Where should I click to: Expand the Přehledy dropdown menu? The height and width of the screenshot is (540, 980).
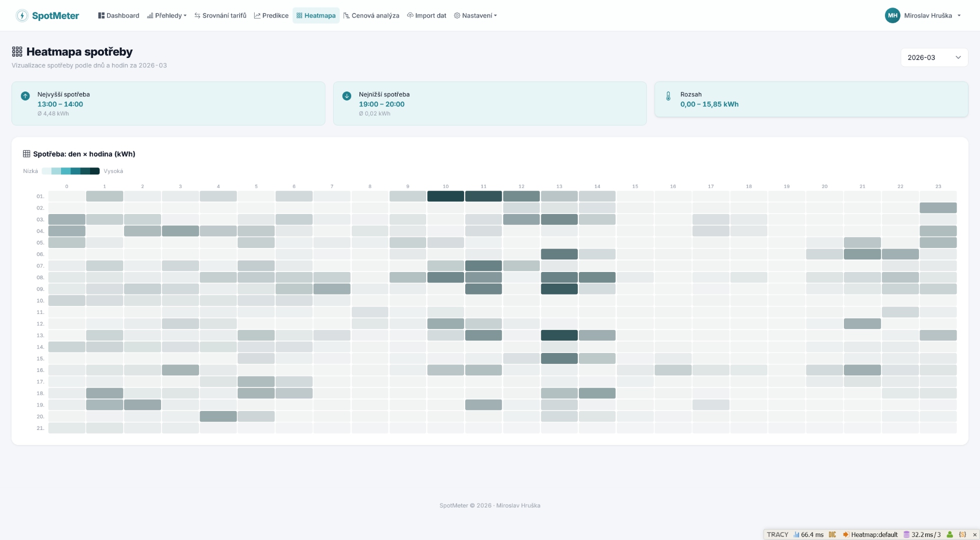click(x=167, y=15)
